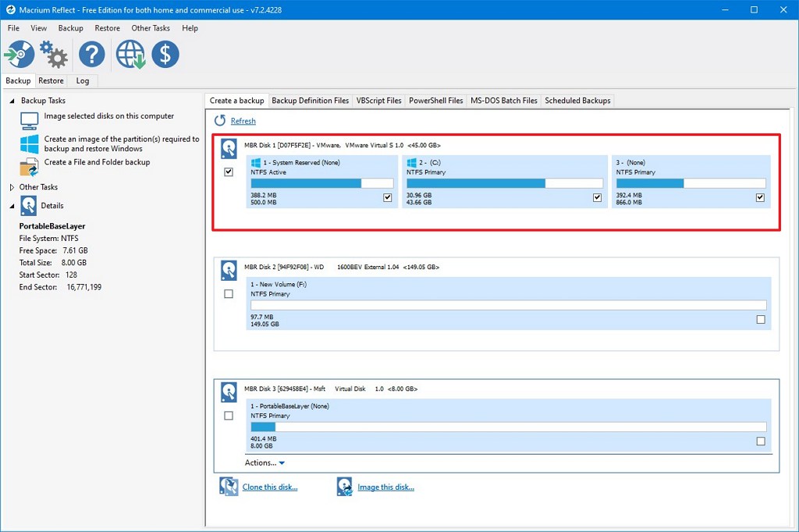
Task: Click the Refresh link
Action: coord(243,121)
